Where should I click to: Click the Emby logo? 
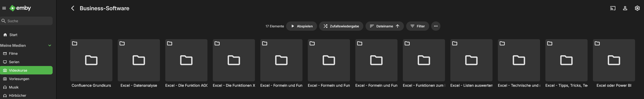(x=20, y=8)
